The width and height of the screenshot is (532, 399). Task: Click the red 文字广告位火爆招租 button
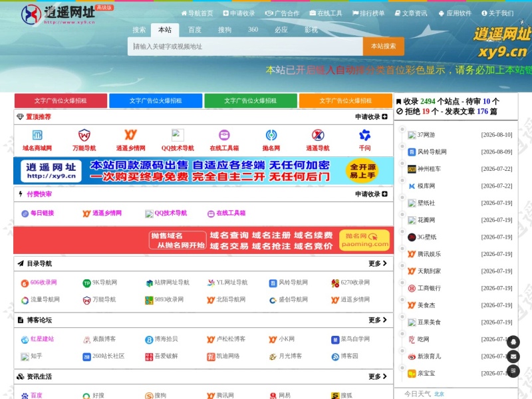click(61, 101)
